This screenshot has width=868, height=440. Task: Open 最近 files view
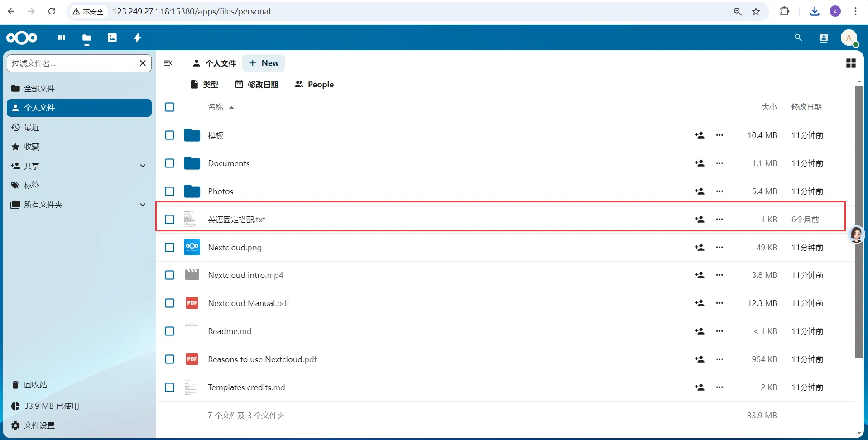pyautogui.click(x=79, y=127)
